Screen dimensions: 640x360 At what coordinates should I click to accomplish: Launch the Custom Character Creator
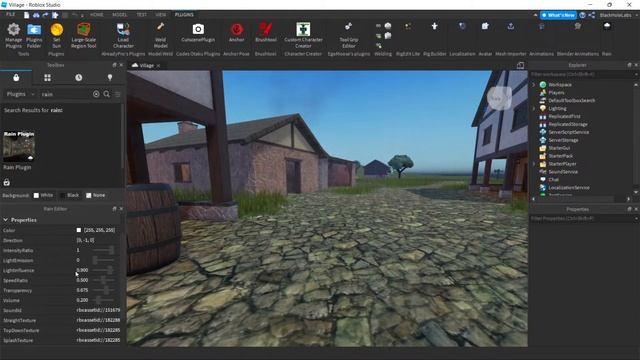(x=303, y=35)
